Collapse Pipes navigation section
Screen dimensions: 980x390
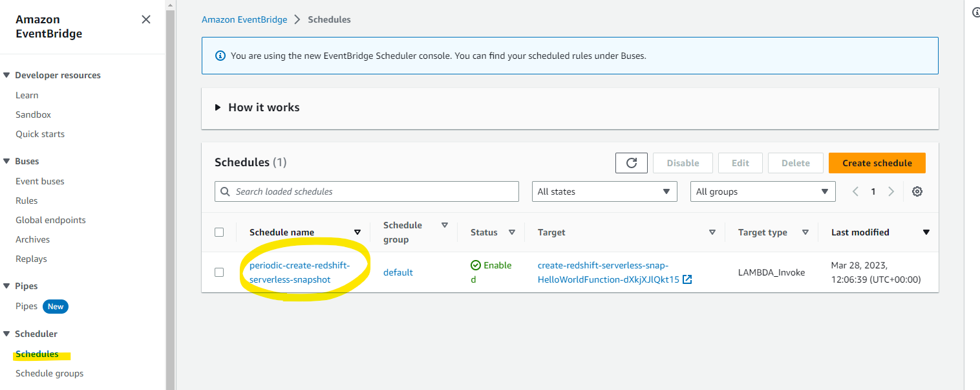pos(7,286)
